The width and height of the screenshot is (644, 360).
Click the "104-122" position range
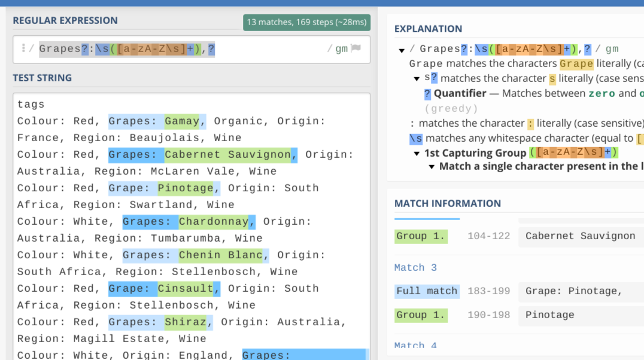point(489,236)
